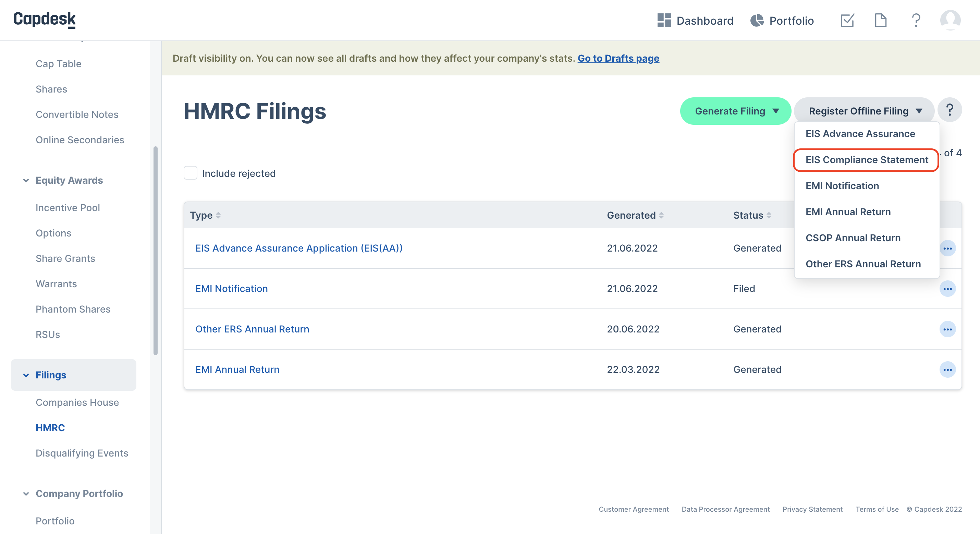Select Other ERS Annual Return from dropdown menu

pos(863,264)
